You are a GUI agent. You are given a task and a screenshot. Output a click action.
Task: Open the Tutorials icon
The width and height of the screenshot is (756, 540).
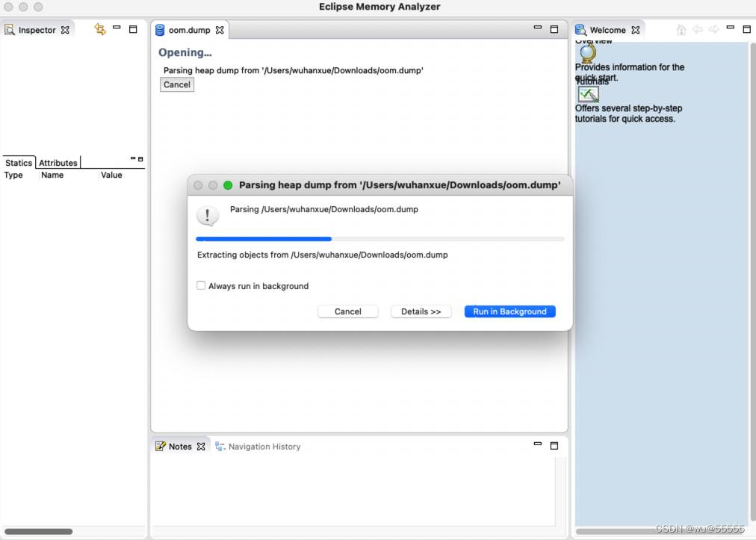[x=588, y=94]
